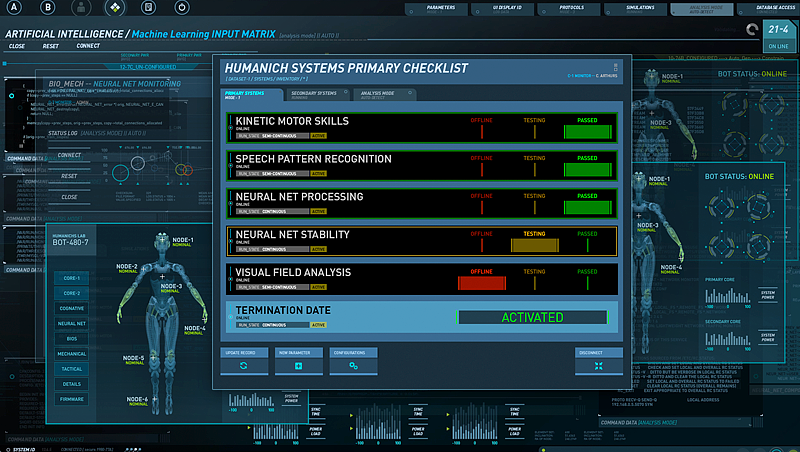The height and width of the screenshot is (452, 800).
Task: Click lower-left gauge in front BOT STATUS panel
Action: point(721,246)
